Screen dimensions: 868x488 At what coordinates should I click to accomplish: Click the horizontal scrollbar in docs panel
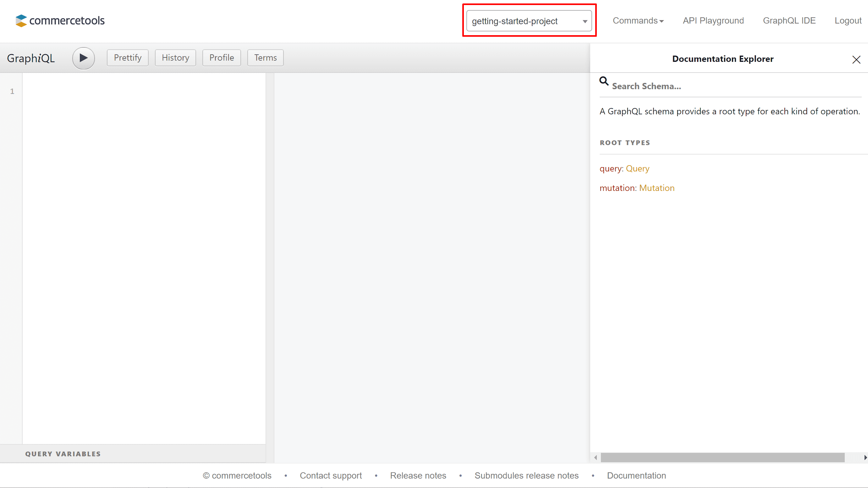point(722,457)
